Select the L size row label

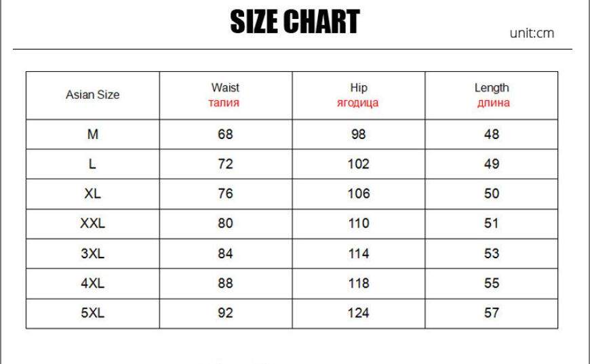click(x=92, y=164)
